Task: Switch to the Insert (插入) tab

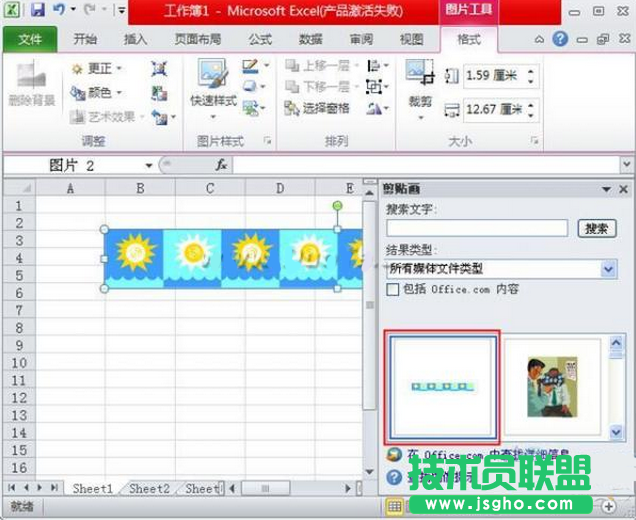Action: coord(135,39)
